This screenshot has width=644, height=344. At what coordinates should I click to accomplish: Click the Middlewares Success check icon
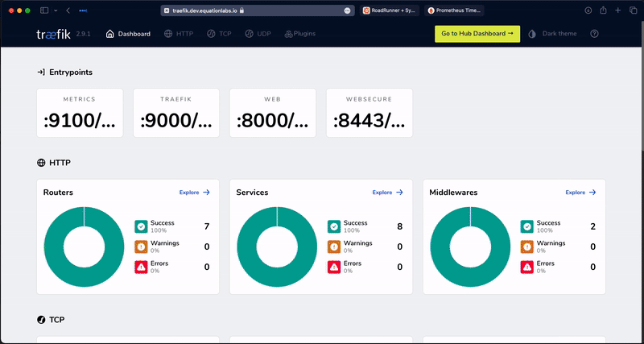527,226
